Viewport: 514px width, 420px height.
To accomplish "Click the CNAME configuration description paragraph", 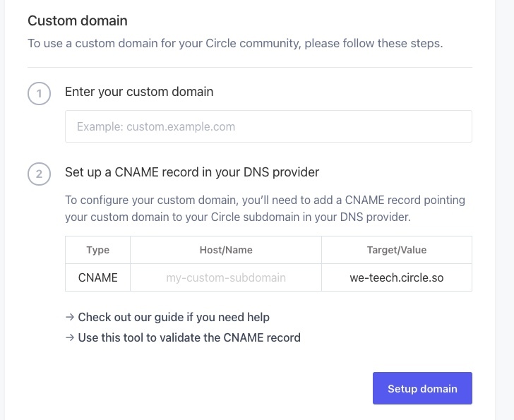I will [x=265, y=208].
